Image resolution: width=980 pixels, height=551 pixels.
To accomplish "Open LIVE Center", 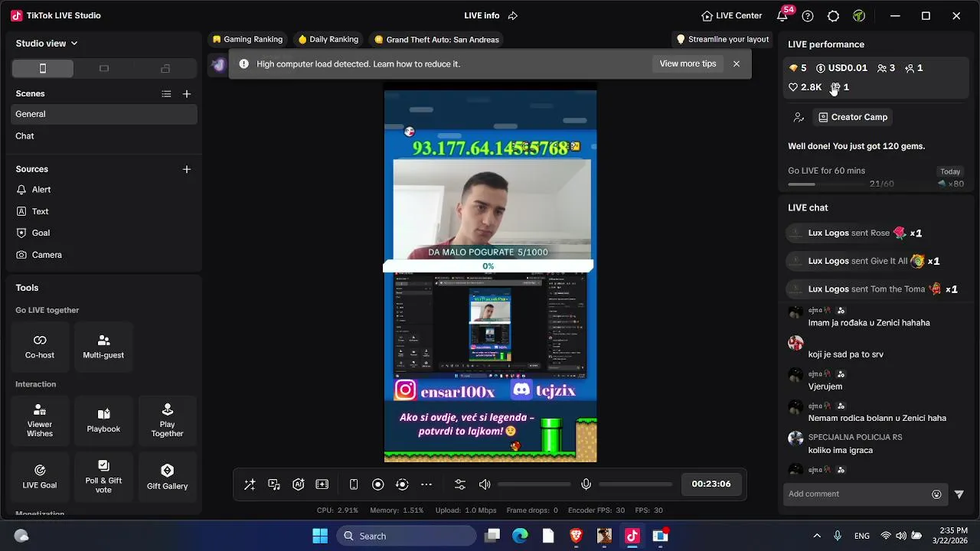I will (732, 15).
